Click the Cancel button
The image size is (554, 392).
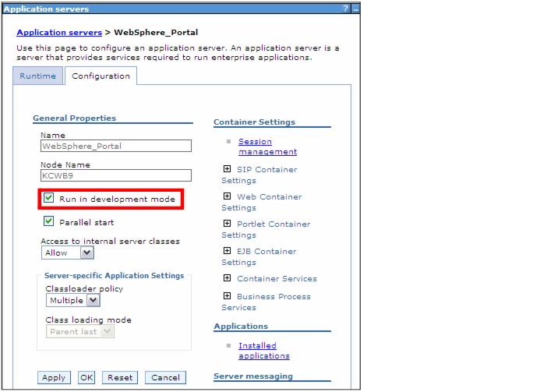pyautogui.click(x=165, y=377)
